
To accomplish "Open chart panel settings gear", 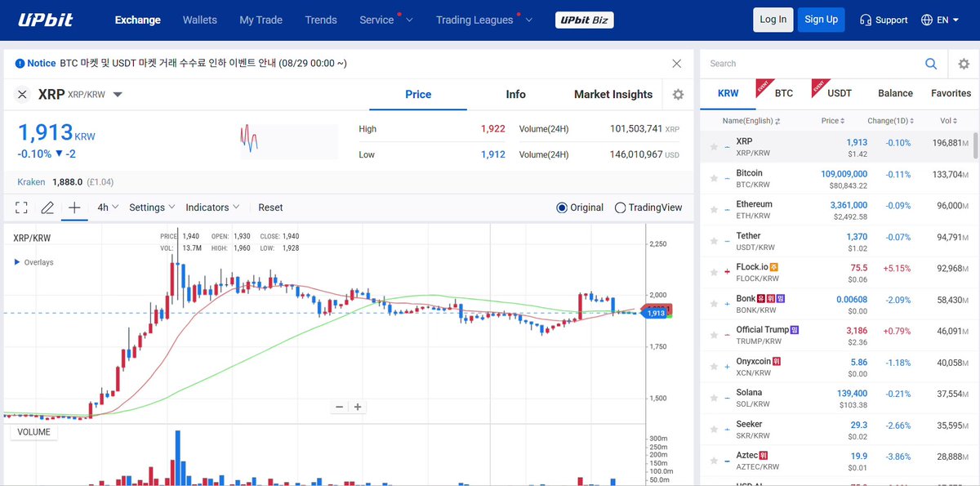I will pyautogui.click(x=678, y=95).
